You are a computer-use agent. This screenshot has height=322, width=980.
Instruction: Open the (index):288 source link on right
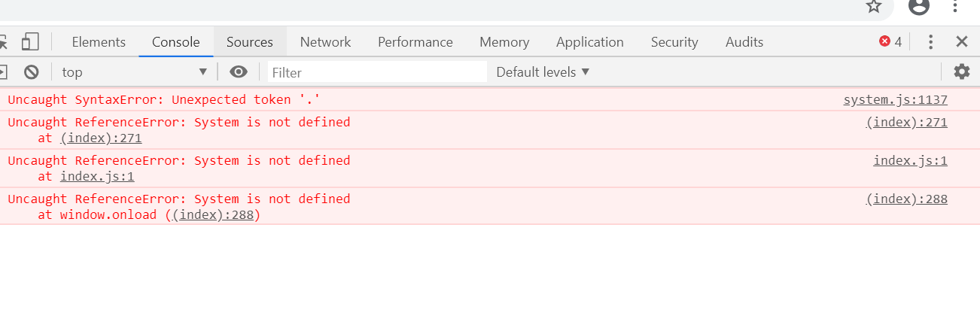pos(906,199)
